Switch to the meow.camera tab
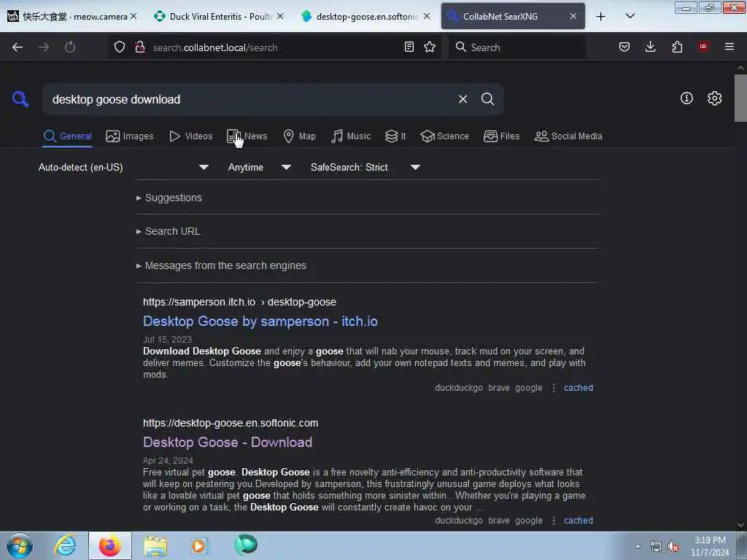 (x=71, y=16)
